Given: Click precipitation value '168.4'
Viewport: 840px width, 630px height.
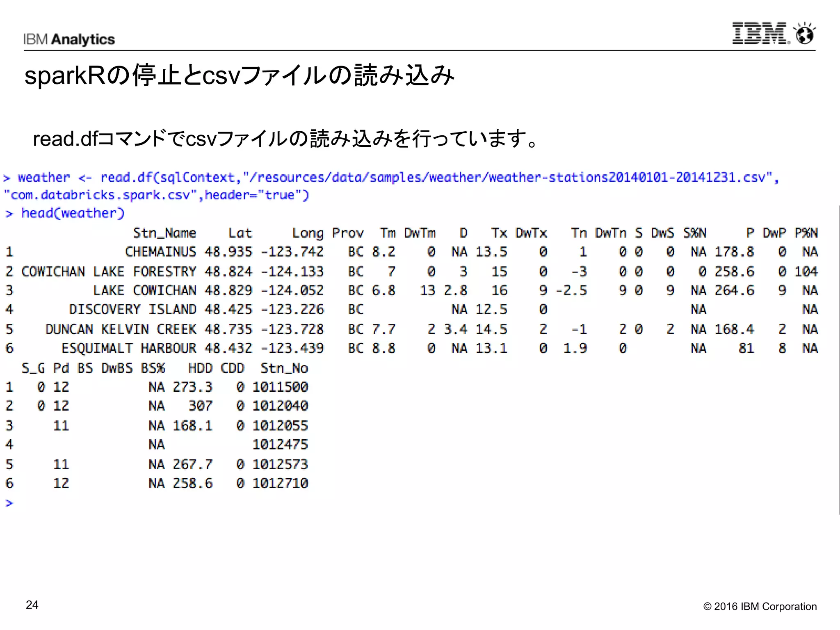Looking at the screenshot, I should (x=734, y=329).
